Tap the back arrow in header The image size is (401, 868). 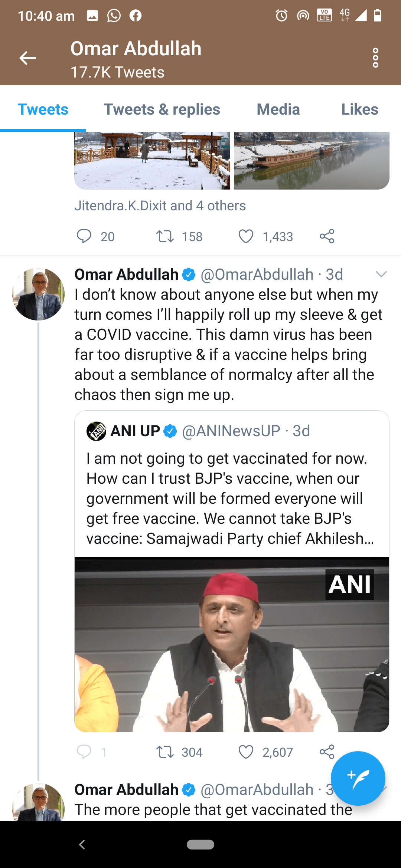(28, 58)
